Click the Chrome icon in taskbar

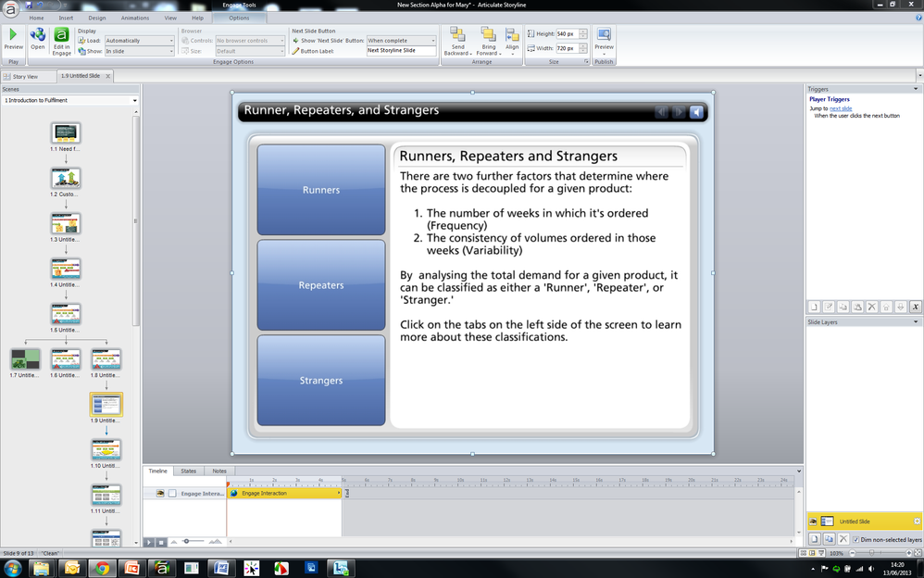coord(101,568)
